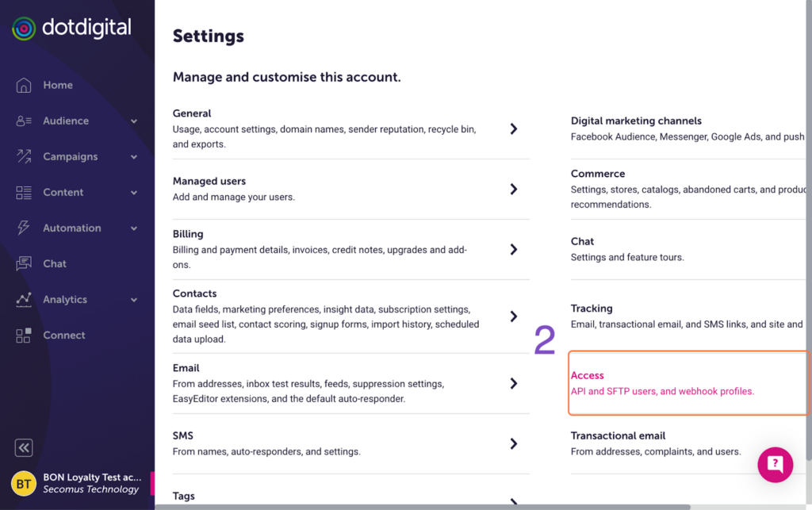Image resolution: width=812 pixels, height=510 pixels.
Task: Click the Content layout icon
Action: pos(24,192)
